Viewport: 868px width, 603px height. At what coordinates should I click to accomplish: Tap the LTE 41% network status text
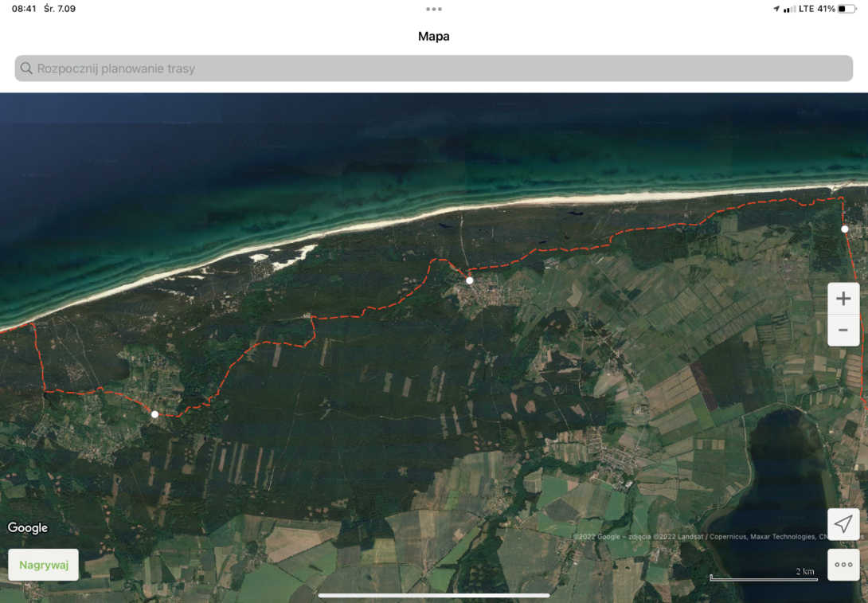tap(816, 9)
